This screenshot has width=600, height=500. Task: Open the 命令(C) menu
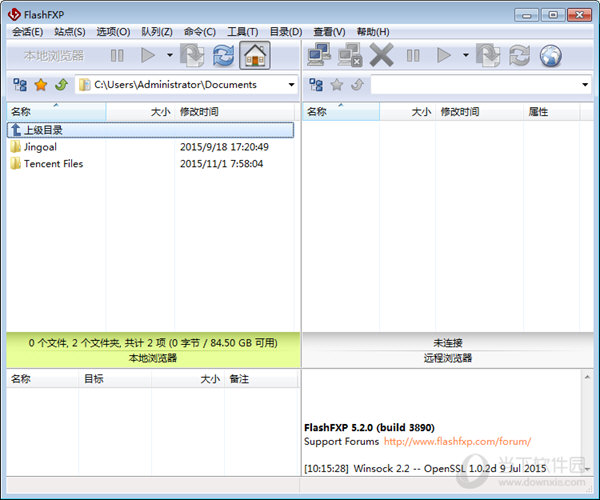click(x=200, y=32)
